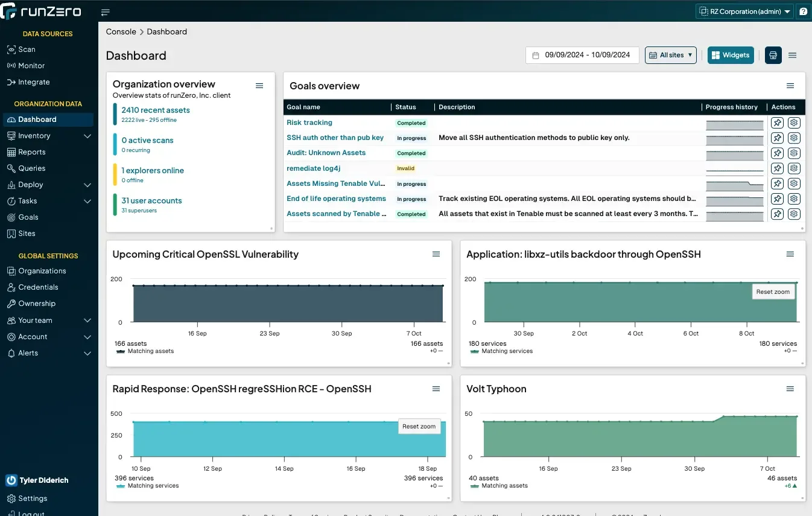Image resolution: width=812 pixels, height=516 pixels.
Task: Pin the remediate log4j goal
Action: click(x=778, y=168)
